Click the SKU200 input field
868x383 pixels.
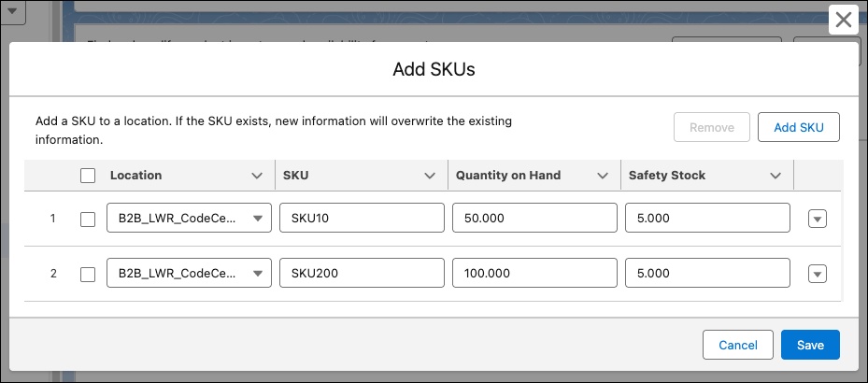pyautogui.click(x=362, y=273)
